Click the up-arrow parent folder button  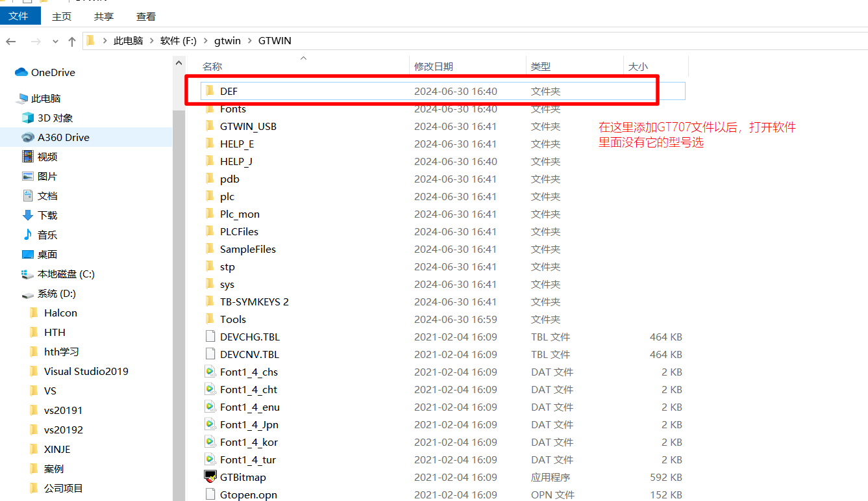tap(72, 41)
